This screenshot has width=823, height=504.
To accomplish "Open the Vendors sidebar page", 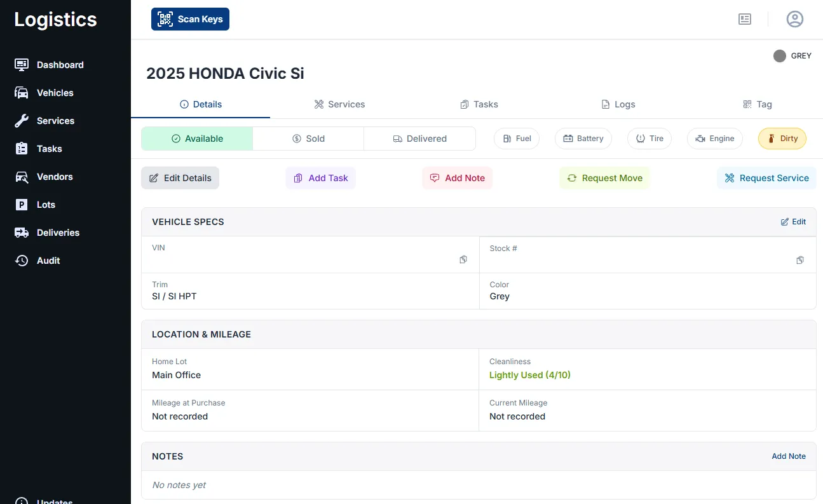I will pyautogui.click(x=43, y=177).
